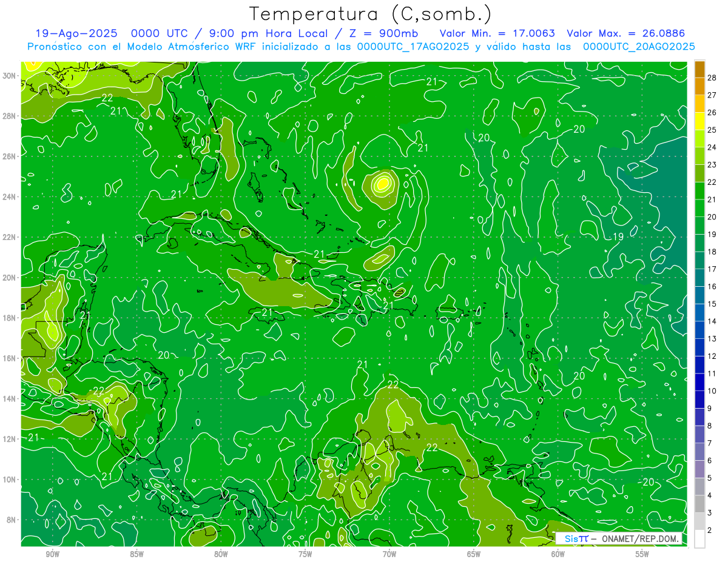Click the "14N" latitude axis label
The height and width of the screenshot is (562, 728).
coord(10,399)
